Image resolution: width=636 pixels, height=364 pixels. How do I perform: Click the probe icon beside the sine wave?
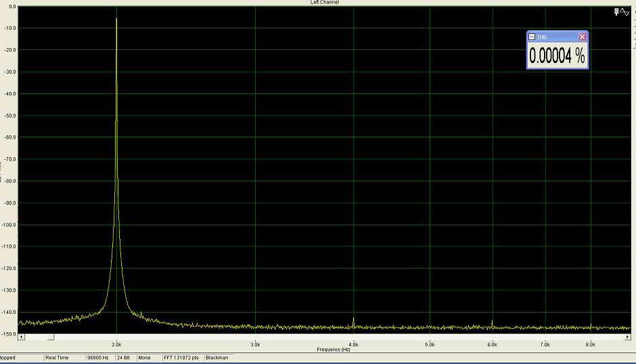[x=616, y=12]
